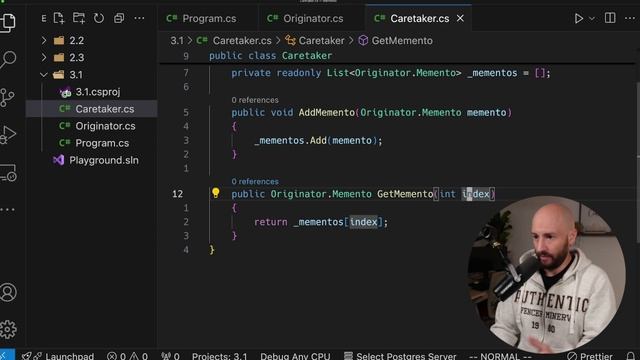Click AddMemento method name in code
Viewport: 640px width, 360px height.
327,113
